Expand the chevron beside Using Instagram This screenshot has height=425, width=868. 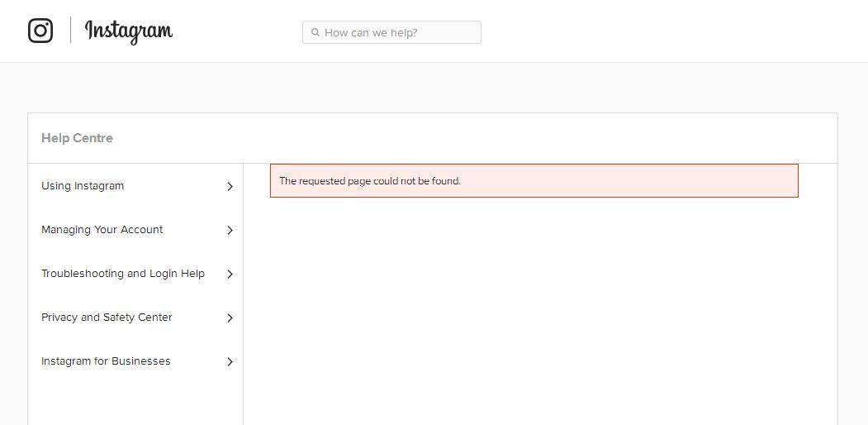pos(230,187)
